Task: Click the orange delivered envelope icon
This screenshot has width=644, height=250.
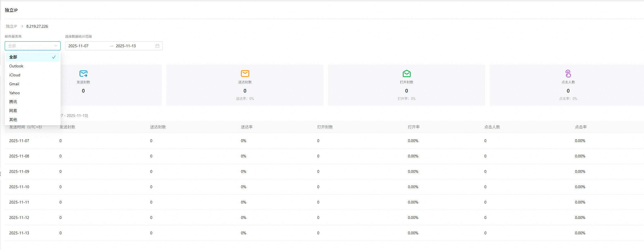Action: [x=245, y=74]
